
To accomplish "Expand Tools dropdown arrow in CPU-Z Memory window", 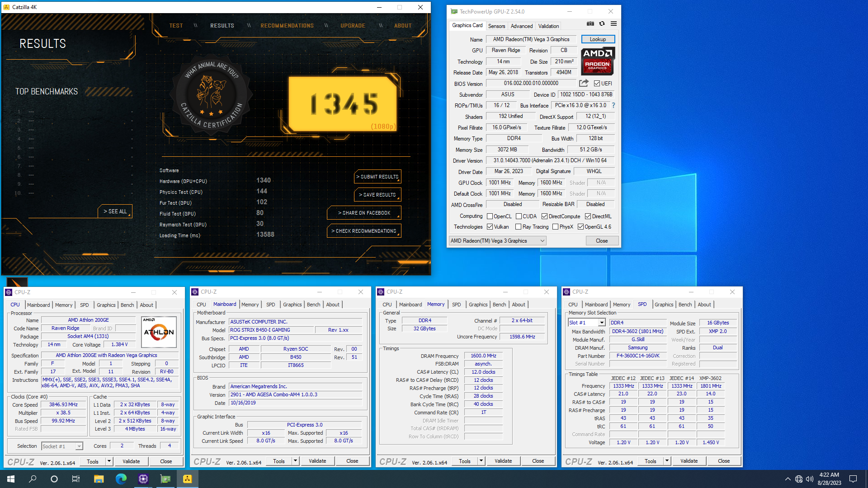I will click(x=481, y=461).
